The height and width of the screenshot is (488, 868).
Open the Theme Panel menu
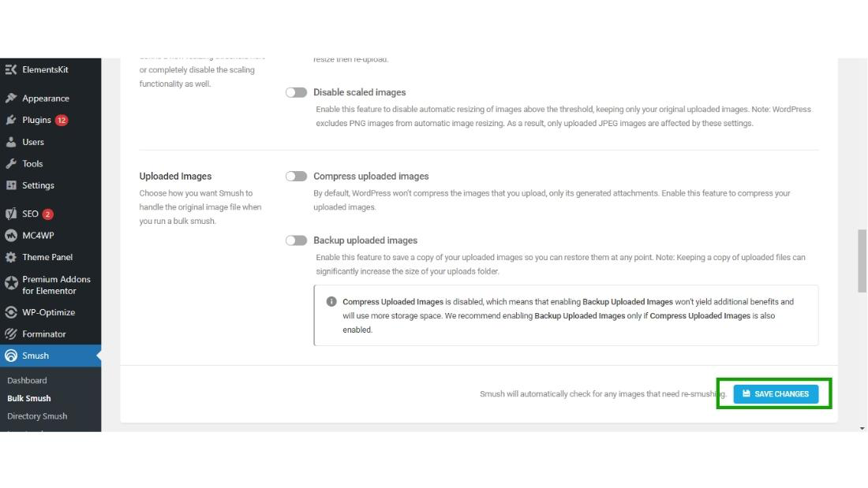(47, 257)
